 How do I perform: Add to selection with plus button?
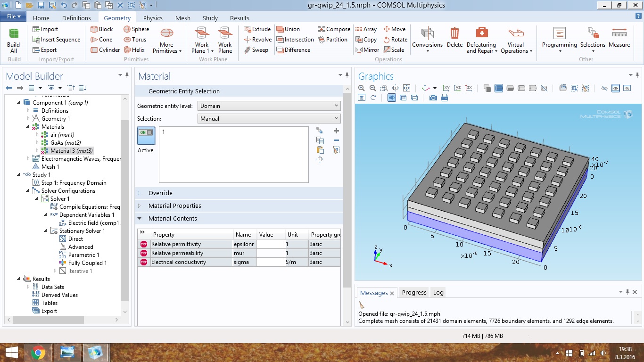coord(336,131)
